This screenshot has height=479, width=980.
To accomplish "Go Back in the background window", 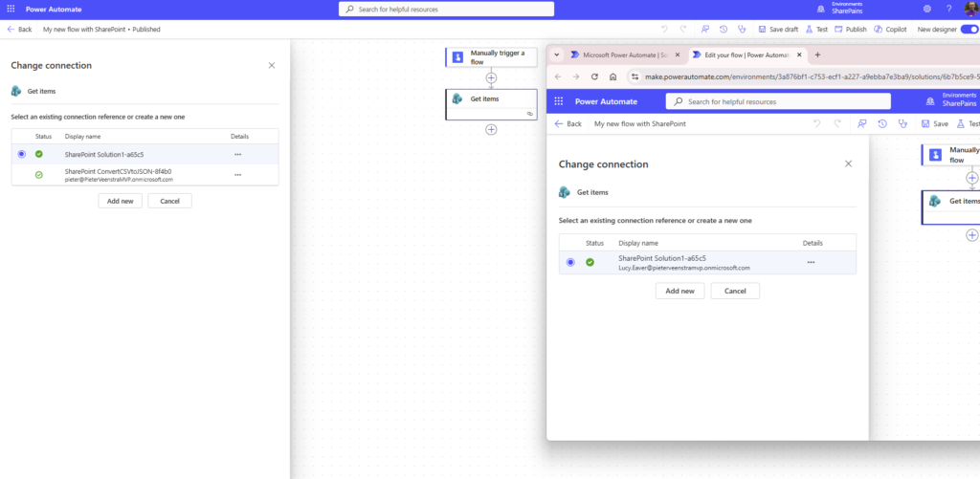I will tap(19, 29).
